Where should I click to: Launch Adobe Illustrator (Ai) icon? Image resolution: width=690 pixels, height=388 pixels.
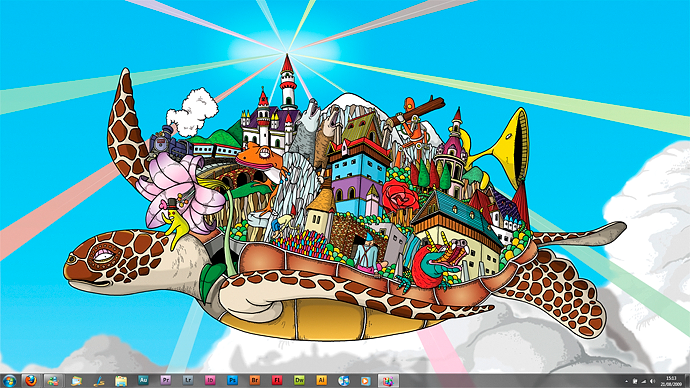[321, 380]
